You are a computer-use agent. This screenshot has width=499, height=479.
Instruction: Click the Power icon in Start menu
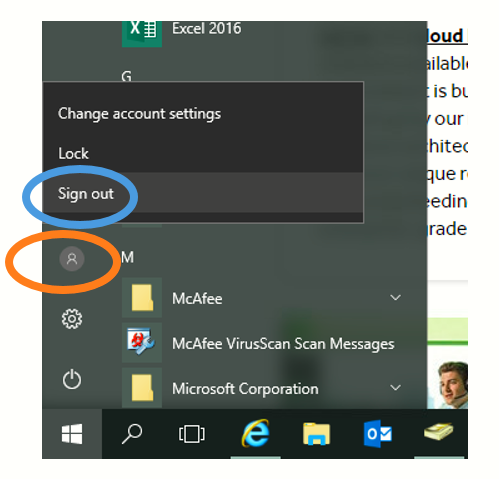point(72,379)
